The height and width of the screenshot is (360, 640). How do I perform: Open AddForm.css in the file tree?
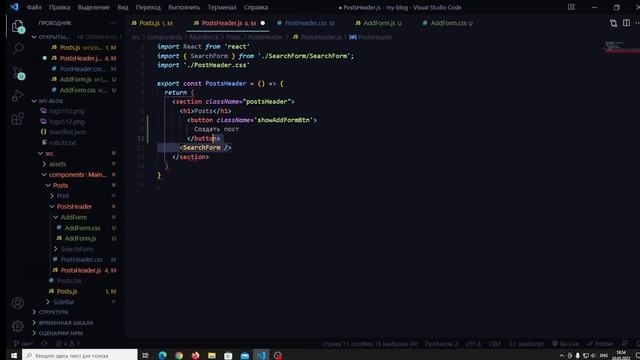tap(82, 228)
